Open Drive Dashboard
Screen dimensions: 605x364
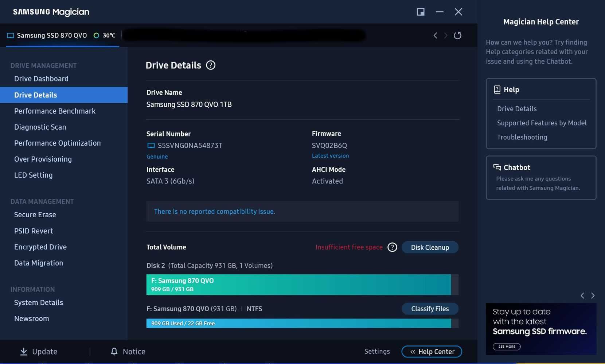click(x=41, y=79)
